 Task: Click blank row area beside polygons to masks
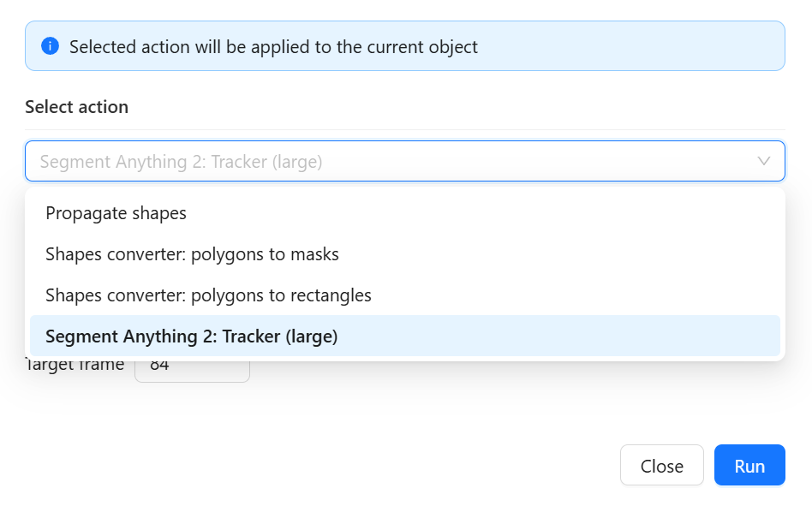tap(559, 254)
